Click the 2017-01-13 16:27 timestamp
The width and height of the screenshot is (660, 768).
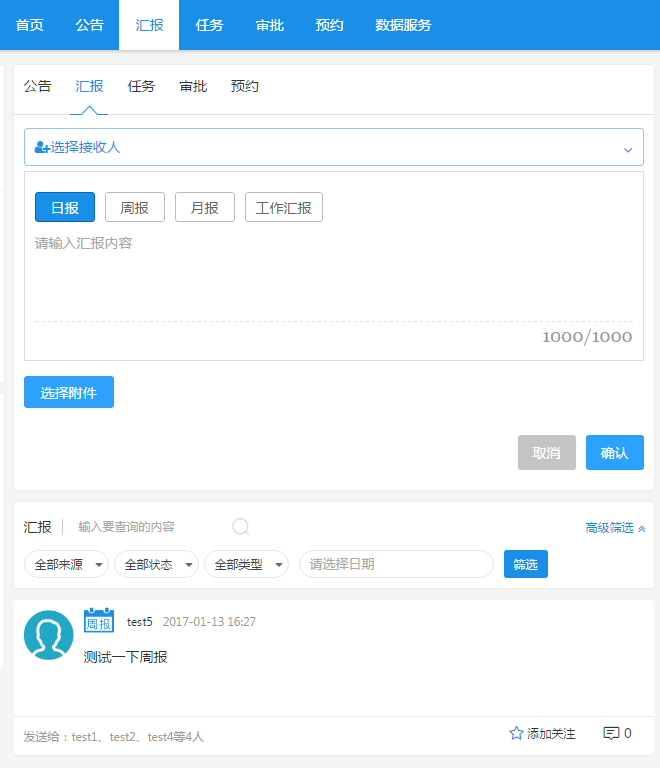click(210, 622)
